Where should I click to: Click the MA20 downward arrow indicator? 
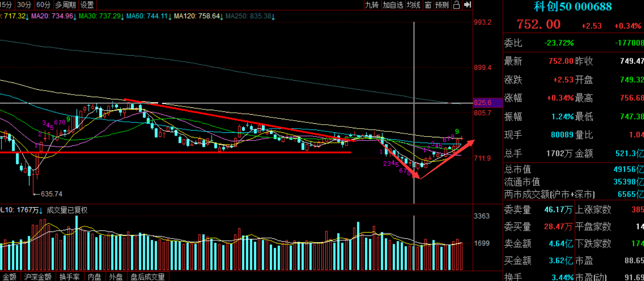(75, 16)
